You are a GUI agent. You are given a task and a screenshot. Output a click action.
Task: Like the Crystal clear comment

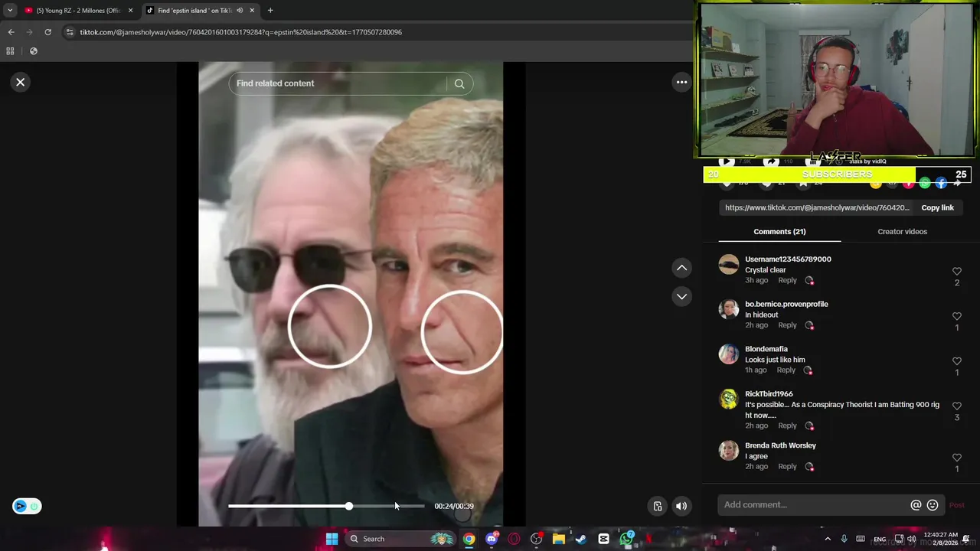(x=956, y=272)
